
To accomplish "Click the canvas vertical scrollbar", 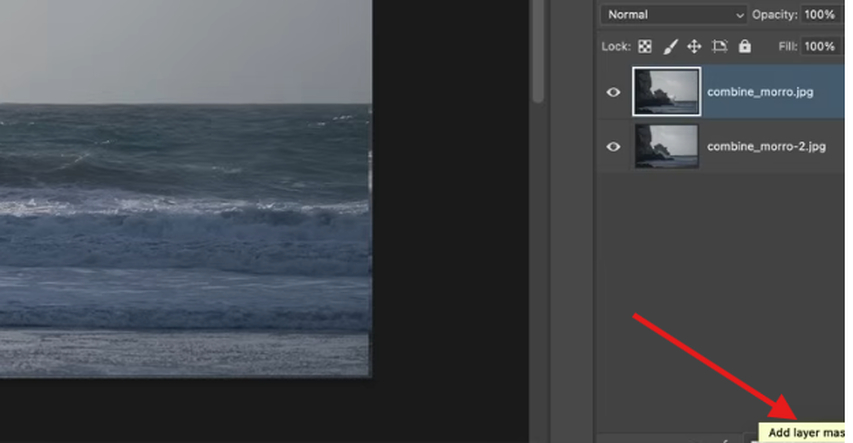I will click(538, 52).
